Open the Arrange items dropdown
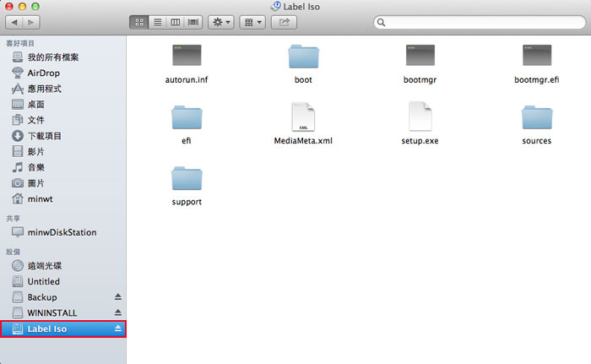This screenshot has width=591, height=364. pyautogui.click(x=252, y=22)
